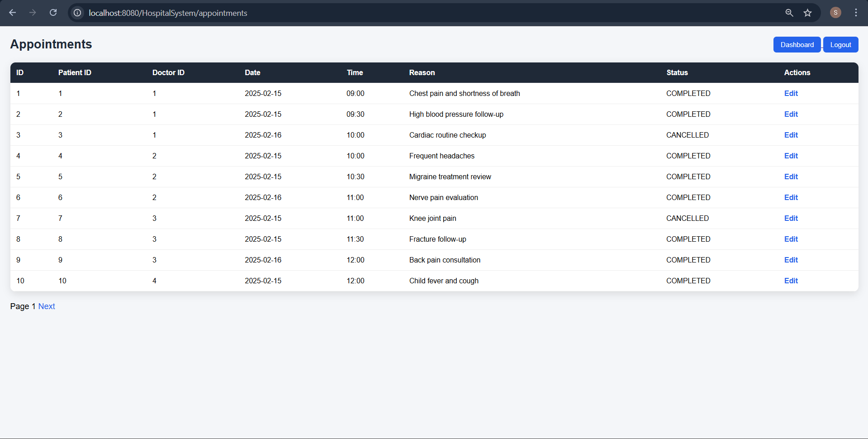
Task: Open the browser profile avatar
Action: tap(835, 13)
